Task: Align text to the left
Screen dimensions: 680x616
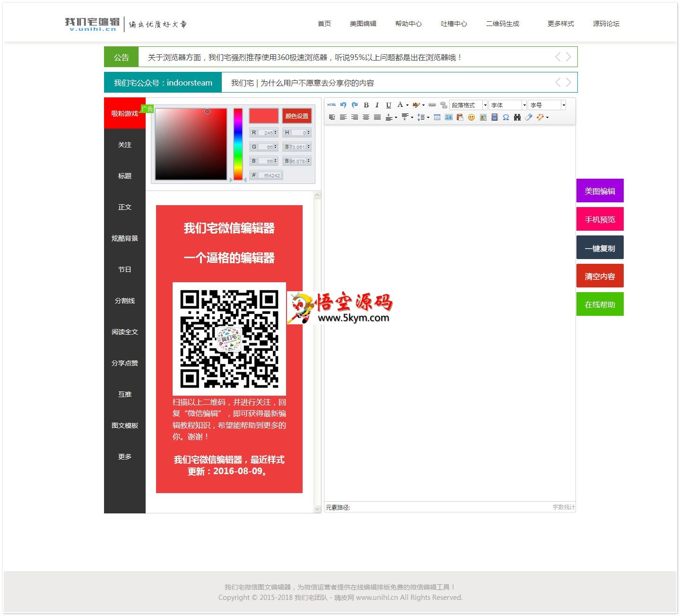Action: pos(343,117)
